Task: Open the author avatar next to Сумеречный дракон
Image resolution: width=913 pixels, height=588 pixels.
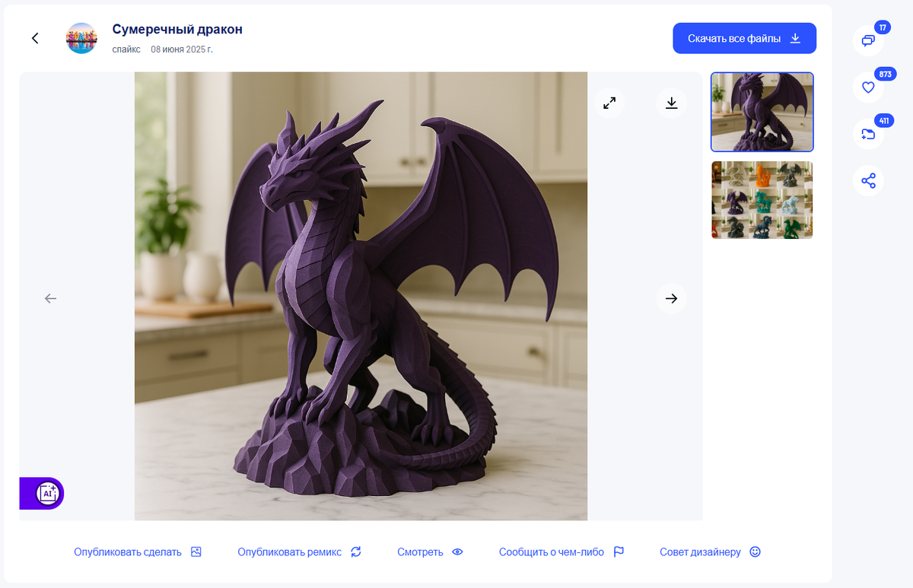Action: point(81,38)
